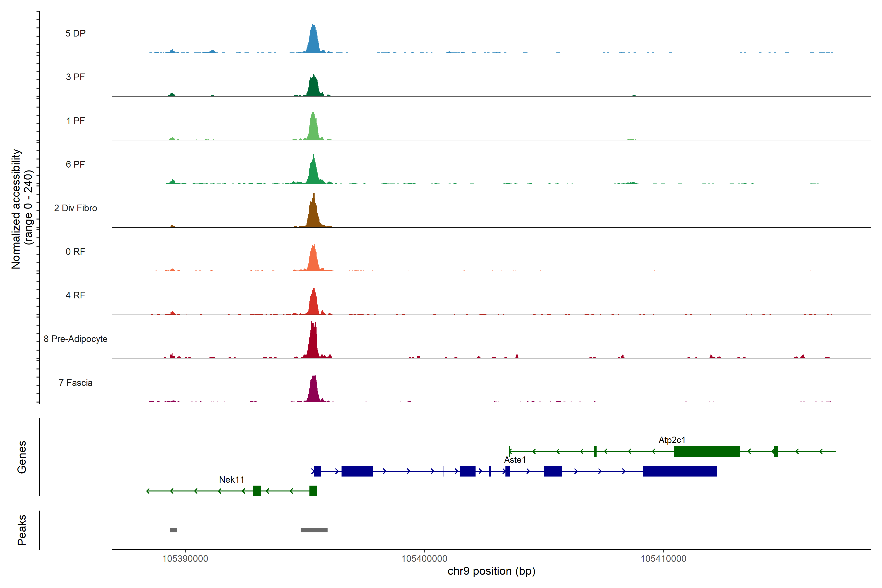This screenshot has width=882, height=588.
Task: Click the 8 Pre-Adipocyte track label
Action: click(x=75, y=339)
